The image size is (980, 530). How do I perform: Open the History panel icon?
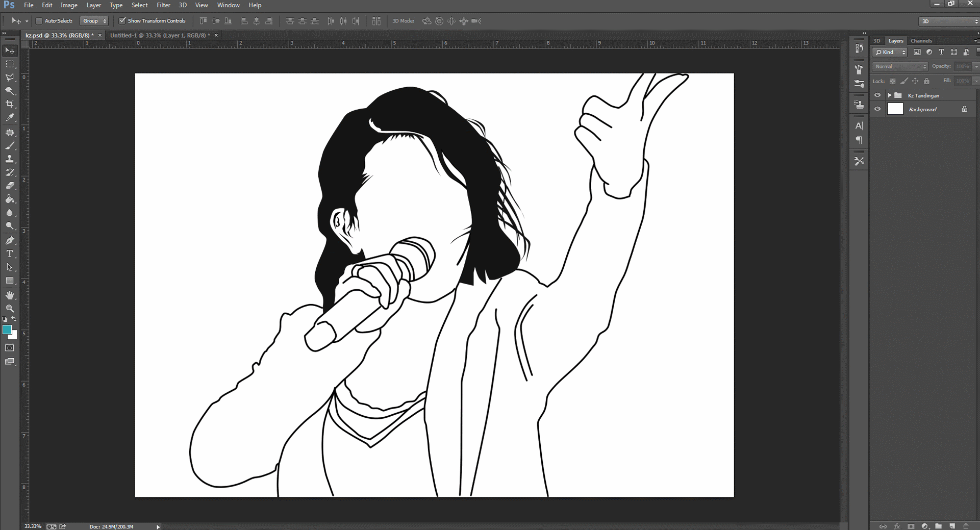(859, 48)
